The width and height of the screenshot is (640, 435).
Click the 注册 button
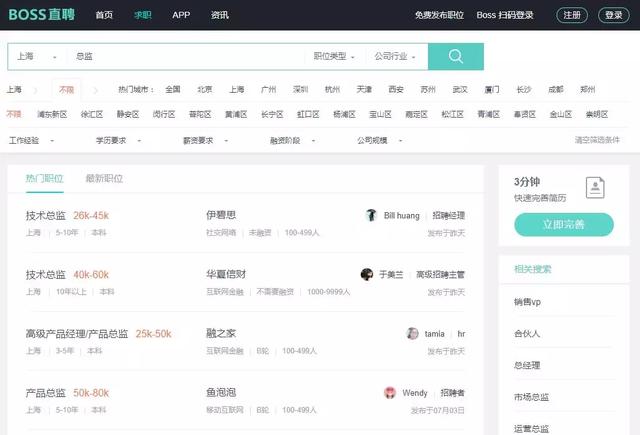click(x=572, y=15)
